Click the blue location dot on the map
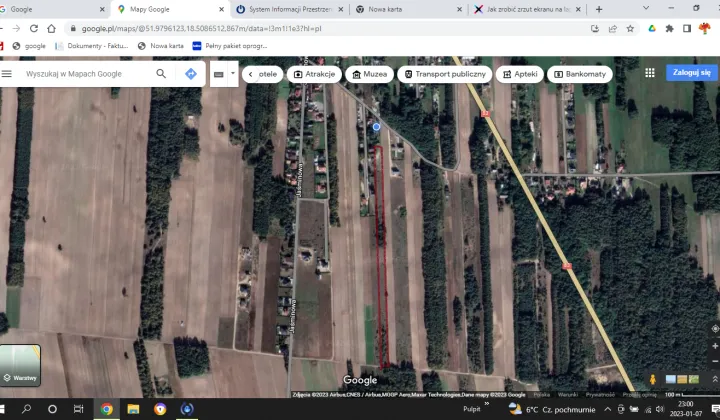 (377, 127)
